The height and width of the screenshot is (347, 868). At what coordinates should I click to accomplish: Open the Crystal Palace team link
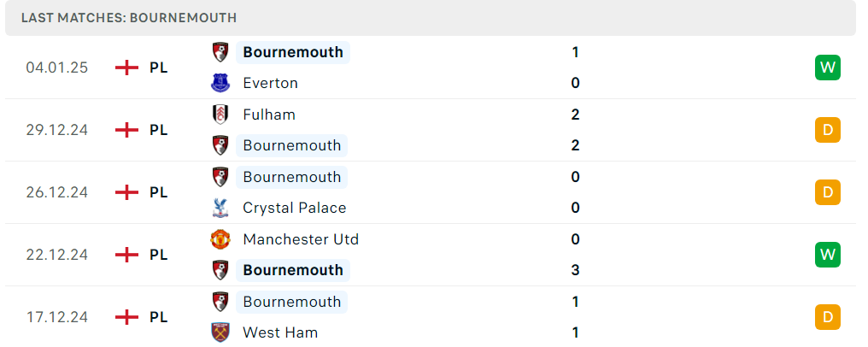[295, 208]
